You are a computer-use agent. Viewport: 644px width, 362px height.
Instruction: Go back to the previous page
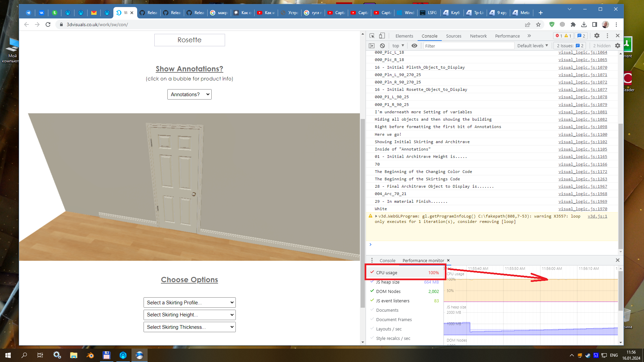tap(26, 24)
